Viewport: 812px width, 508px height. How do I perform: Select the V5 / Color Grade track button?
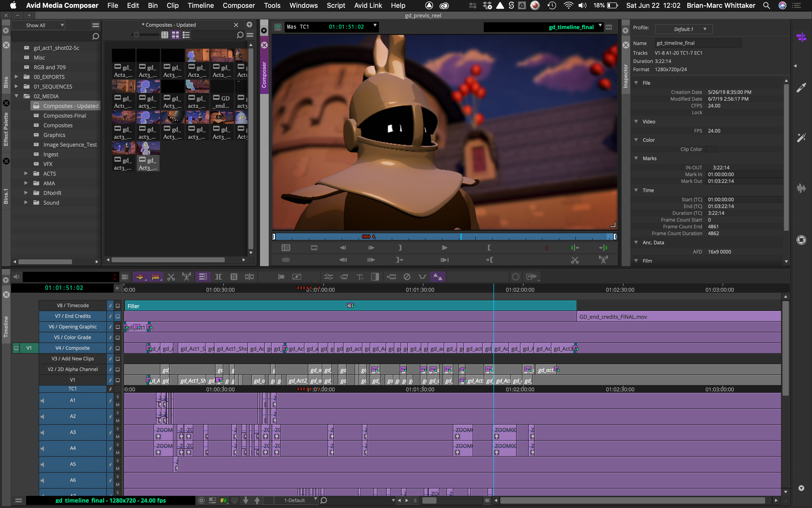[72, 338]
